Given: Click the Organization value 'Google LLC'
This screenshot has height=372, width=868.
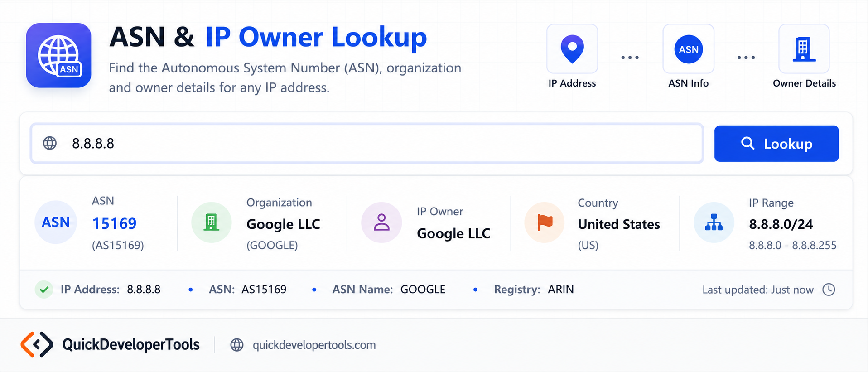Looking at the screenshot, I should click(283, 224).
